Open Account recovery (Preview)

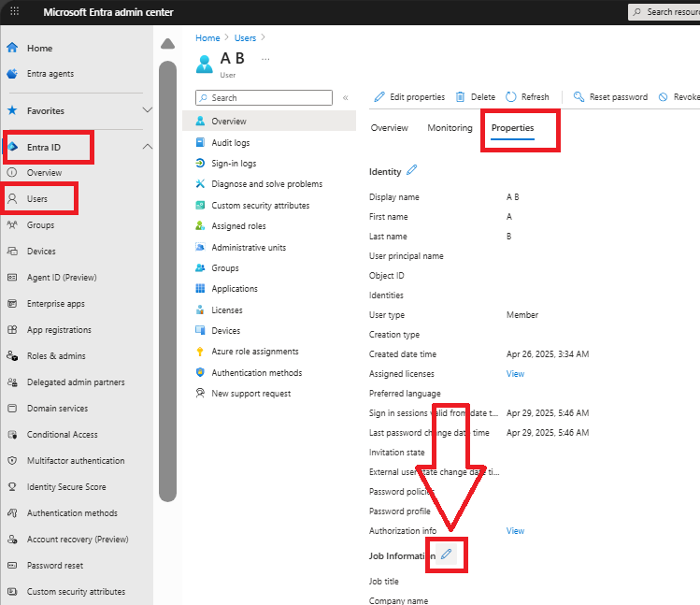click(78, 540)
